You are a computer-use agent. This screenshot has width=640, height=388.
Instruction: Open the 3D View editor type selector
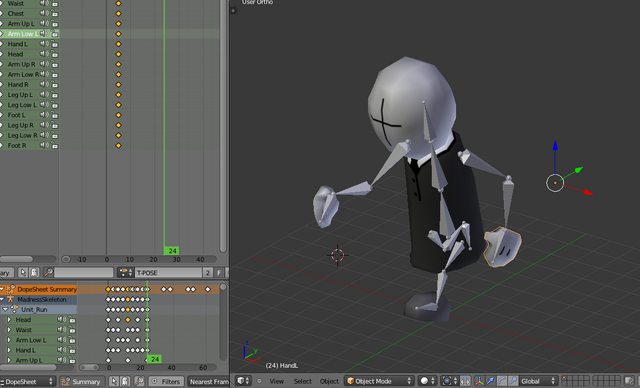click(244, 381)
